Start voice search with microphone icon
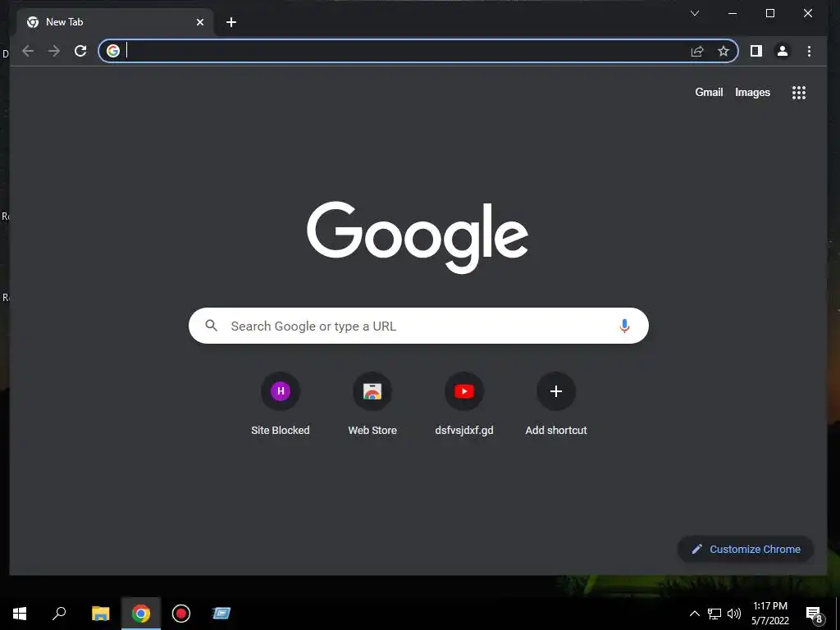The height and width of the screenshot is (630, 840). [x=624, y=326]
